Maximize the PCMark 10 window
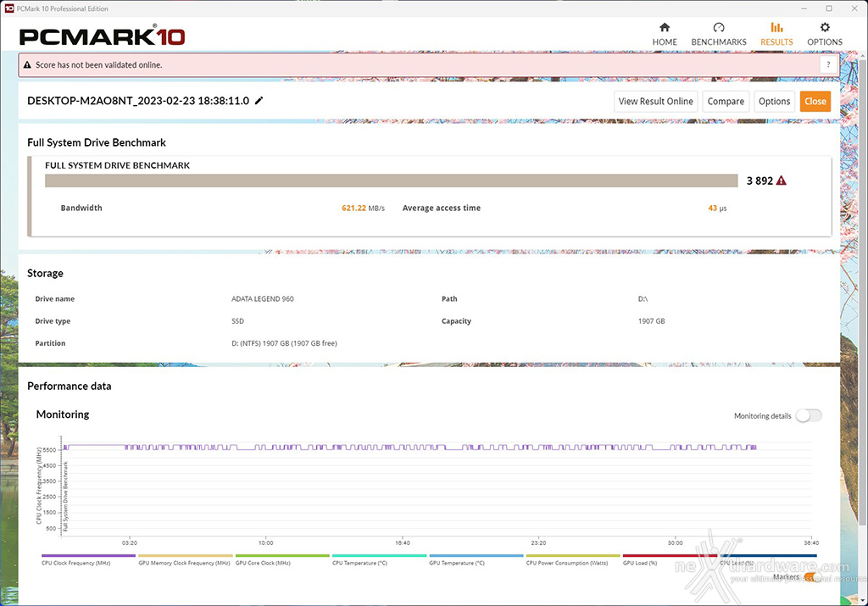 (x=829, y=8)
